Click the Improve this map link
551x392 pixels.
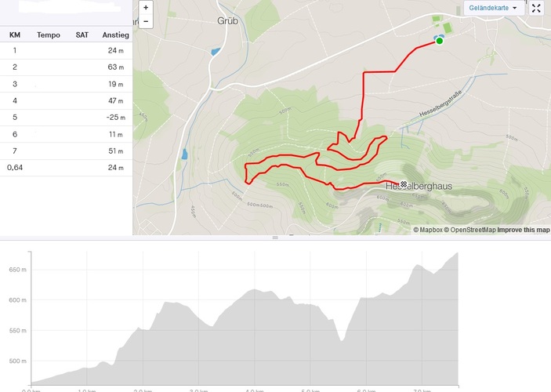524,230
